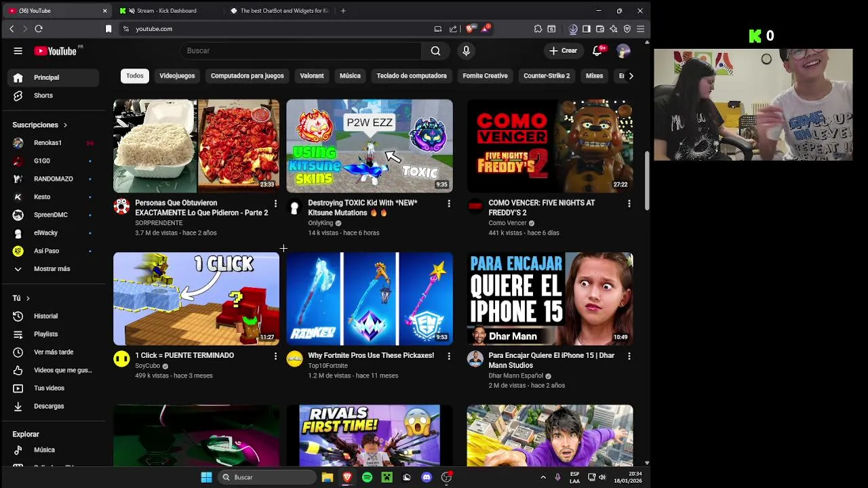Open the SpreenDMC subscription channel
The image size is (868, 488).
tap(54, 215)
